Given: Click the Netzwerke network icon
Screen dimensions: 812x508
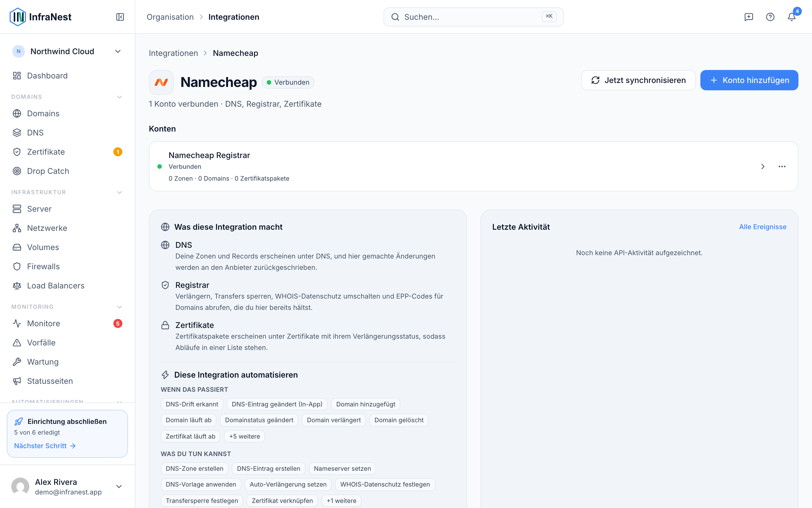Looking at the screenshot, I should pyautogui.click(x=17, y=228).
